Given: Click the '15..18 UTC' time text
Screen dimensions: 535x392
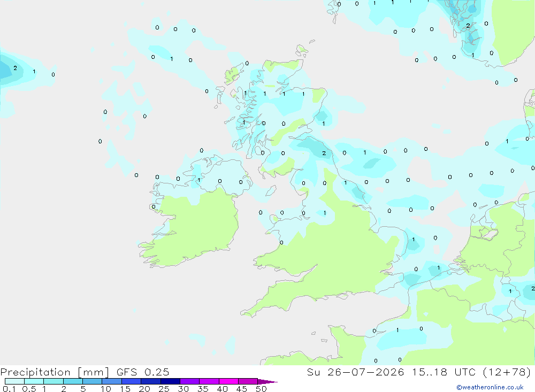Looking at the screenshot, I should tap(444, 372).
